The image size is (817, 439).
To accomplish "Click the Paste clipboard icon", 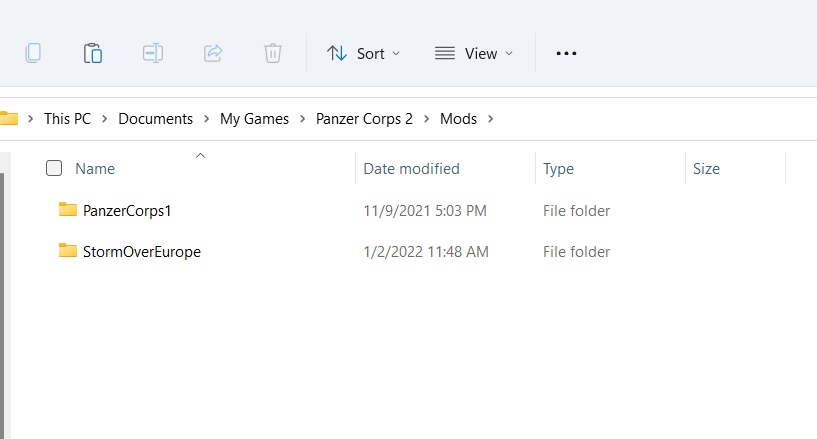I will (93, 53).
